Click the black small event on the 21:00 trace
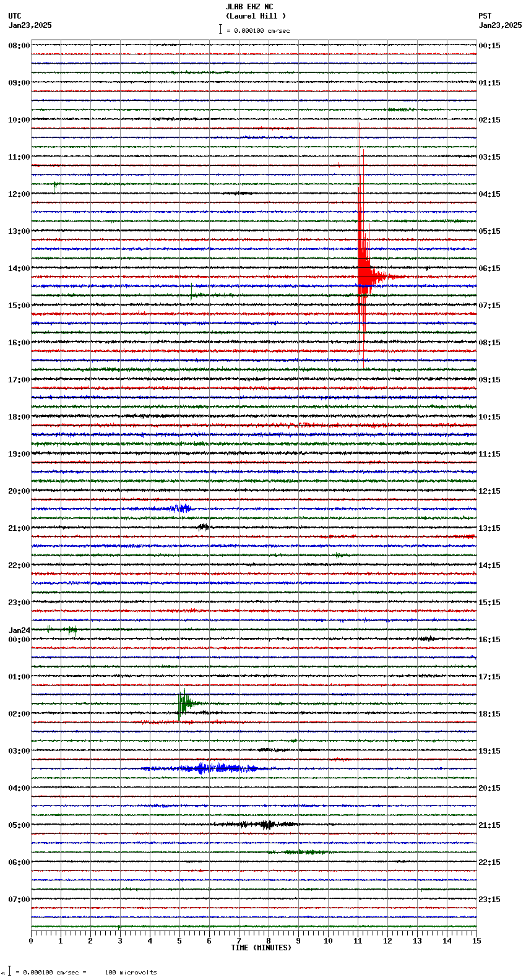 pyautogui.click(x=203, y=527)
